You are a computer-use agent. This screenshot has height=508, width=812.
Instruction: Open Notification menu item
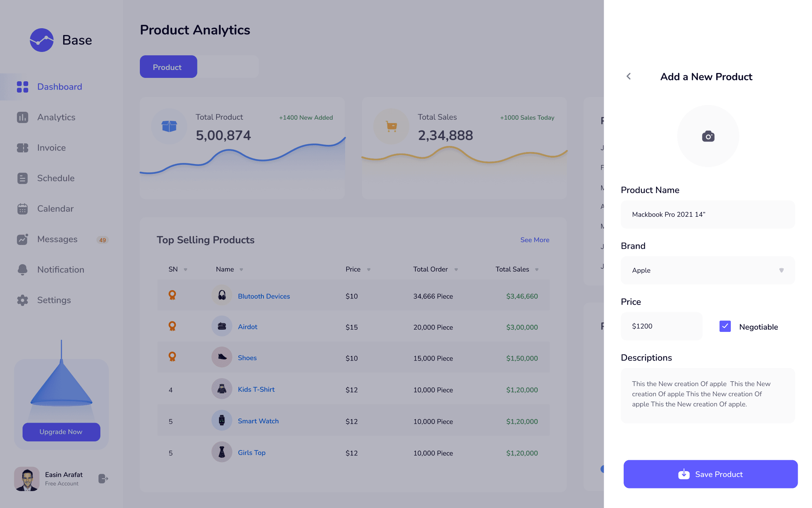tap(61, 270)
